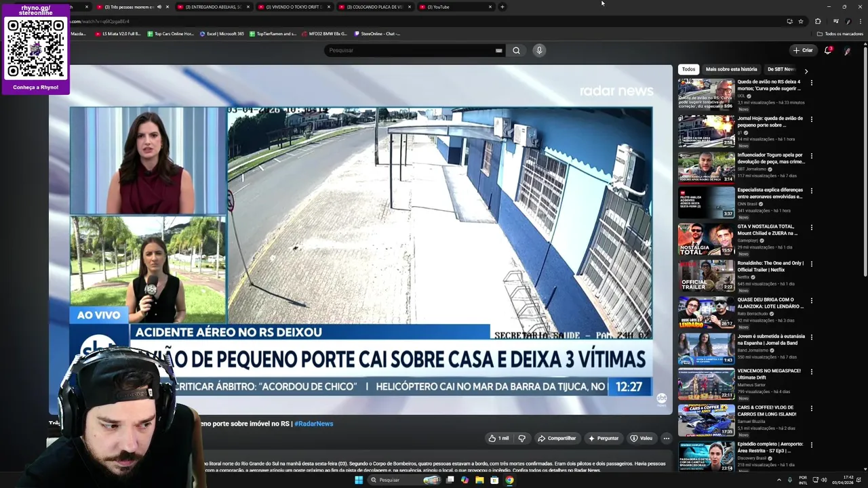868x488 pixels.
Task: Open options for Queda de avião no RS video
Action: coord(811,83)
